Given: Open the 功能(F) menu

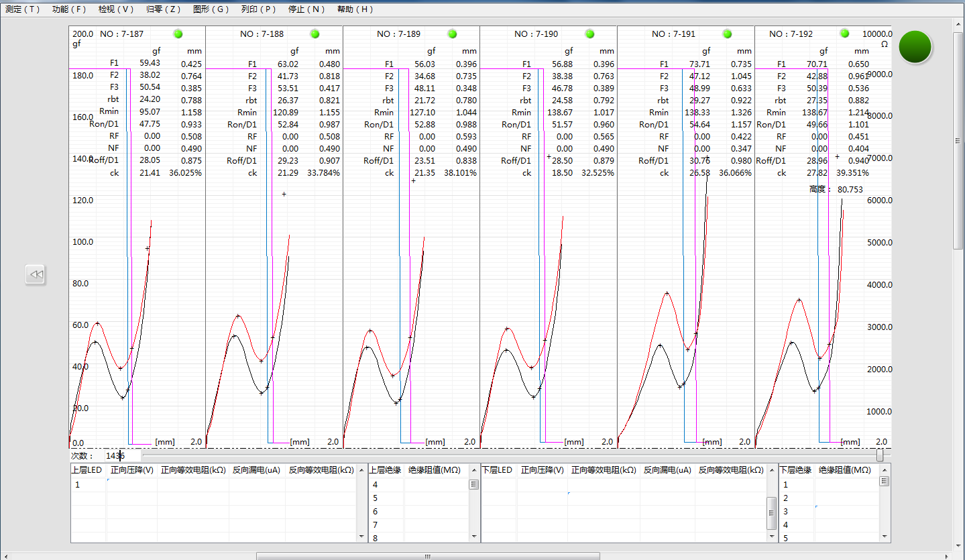Looking at the screenshot, I should 69,9.
